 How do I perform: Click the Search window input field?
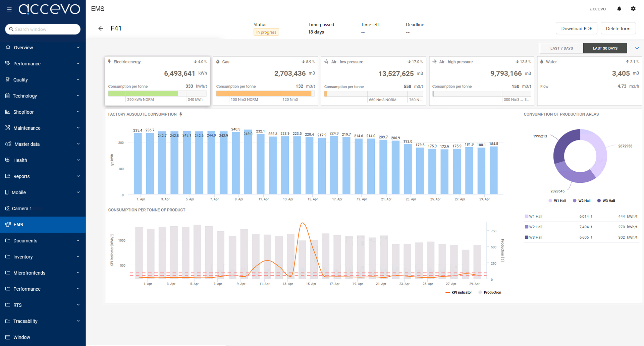coord(43,29)
